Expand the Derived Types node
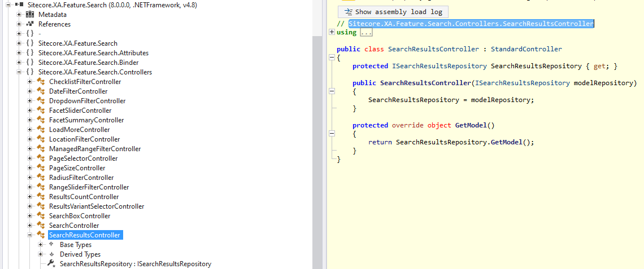The image size is (644, 269). (x=40, y=254)
